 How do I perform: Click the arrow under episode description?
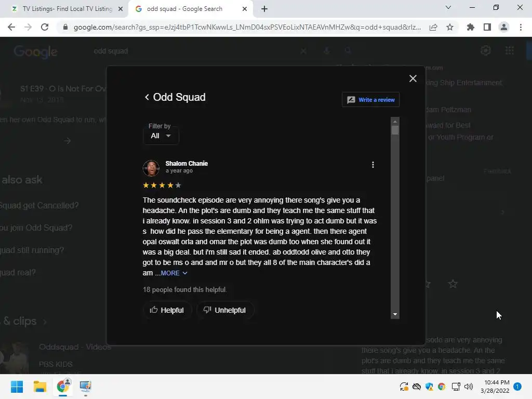coord(67,141)
